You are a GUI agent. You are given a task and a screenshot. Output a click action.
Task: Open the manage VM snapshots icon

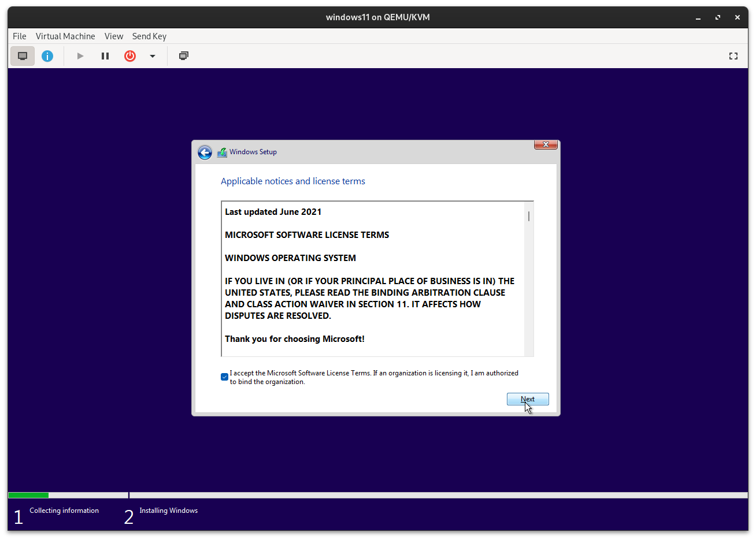click(x=184, y=56)
